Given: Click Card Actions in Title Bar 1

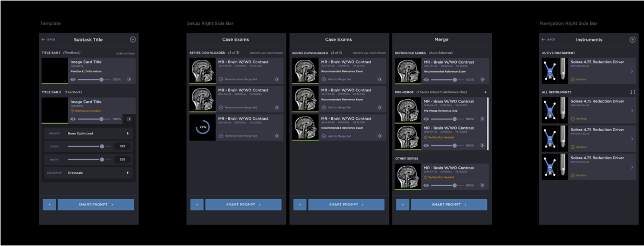Looking at the screenshot, I should pyautogui.click(x=125, y=53).
